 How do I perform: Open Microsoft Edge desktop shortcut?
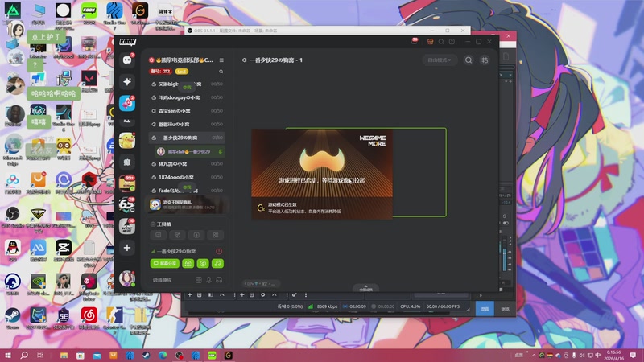coord(12,150)
